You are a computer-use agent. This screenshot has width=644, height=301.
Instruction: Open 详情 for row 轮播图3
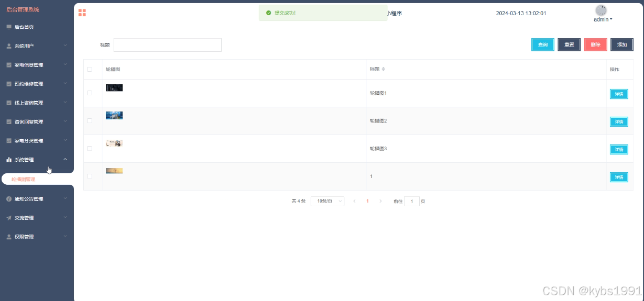click(619, 149)
